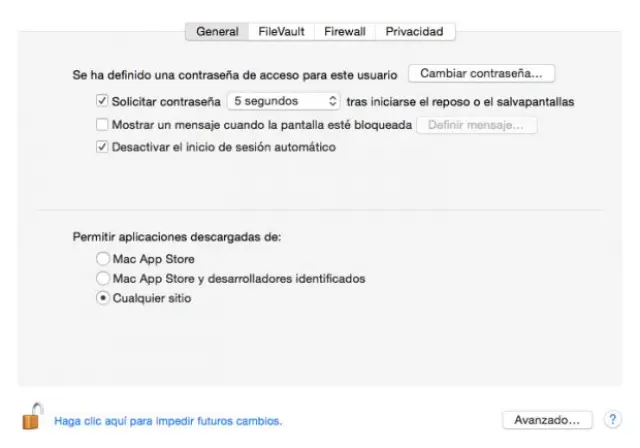This screenshot has width=640, height=448.
Task: Open help with the question mark button
Action: tap(613, 420)
